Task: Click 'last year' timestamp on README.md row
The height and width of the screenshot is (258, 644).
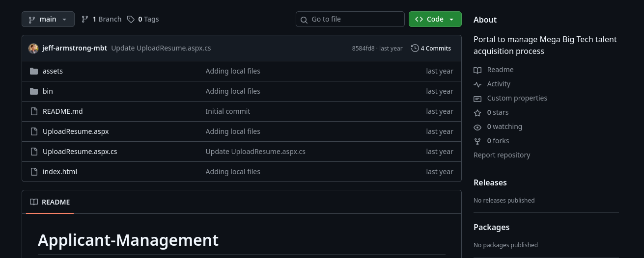Action: 440,111
